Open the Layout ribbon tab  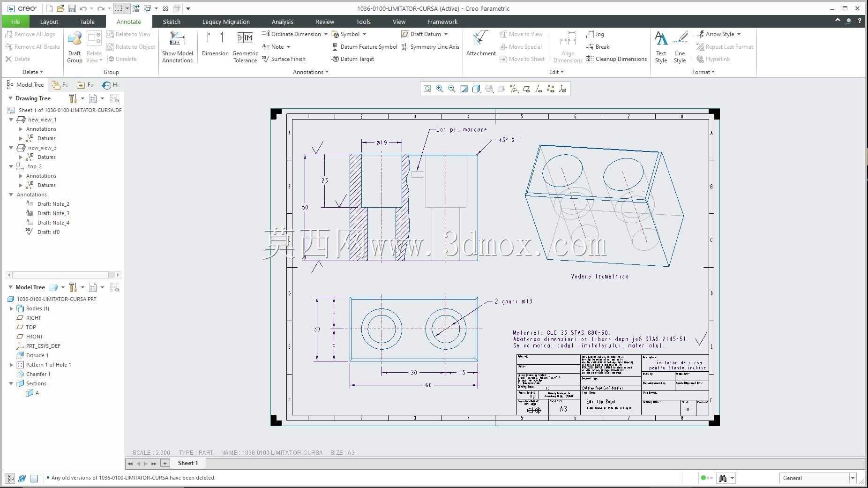pos(49,22)
